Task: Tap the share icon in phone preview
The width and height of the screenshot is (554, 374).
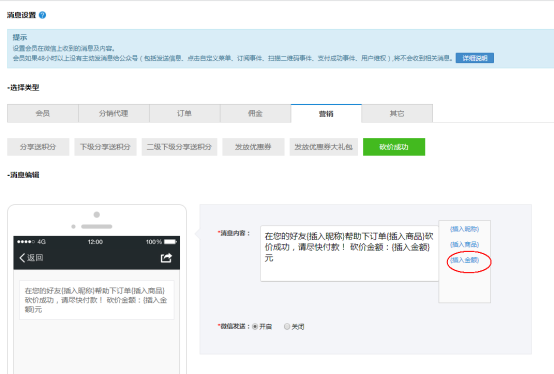Action: 166,258
